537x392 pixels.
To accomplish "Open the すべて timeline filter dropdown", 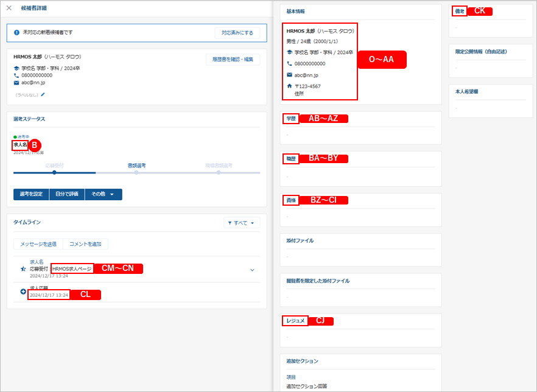I will pos(242,223).
